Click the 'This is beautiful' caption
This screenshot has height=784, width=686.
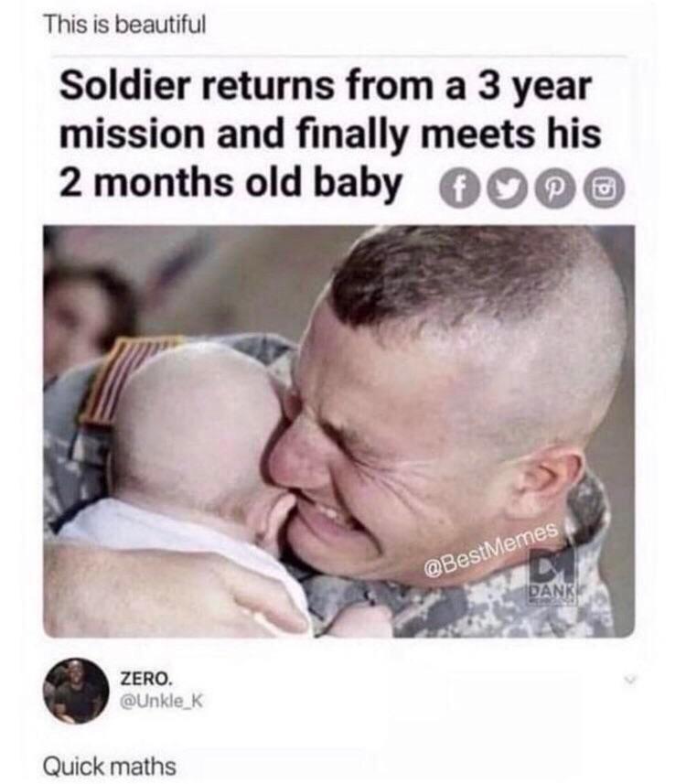click(124, 24)
